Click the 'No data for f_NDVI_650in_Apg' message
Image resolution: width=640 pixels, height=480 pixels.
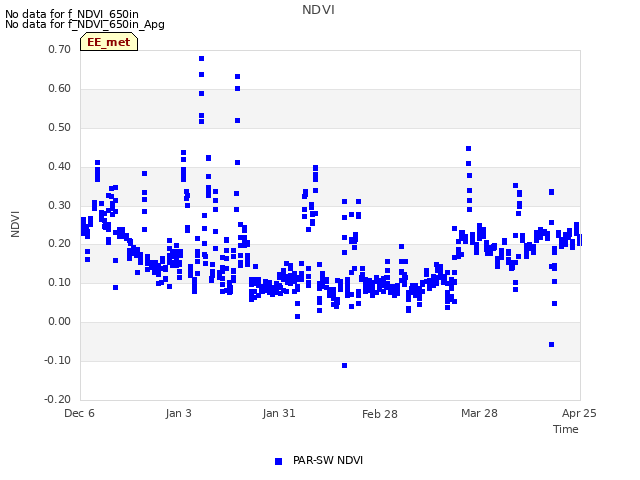[x=85, y=24]
